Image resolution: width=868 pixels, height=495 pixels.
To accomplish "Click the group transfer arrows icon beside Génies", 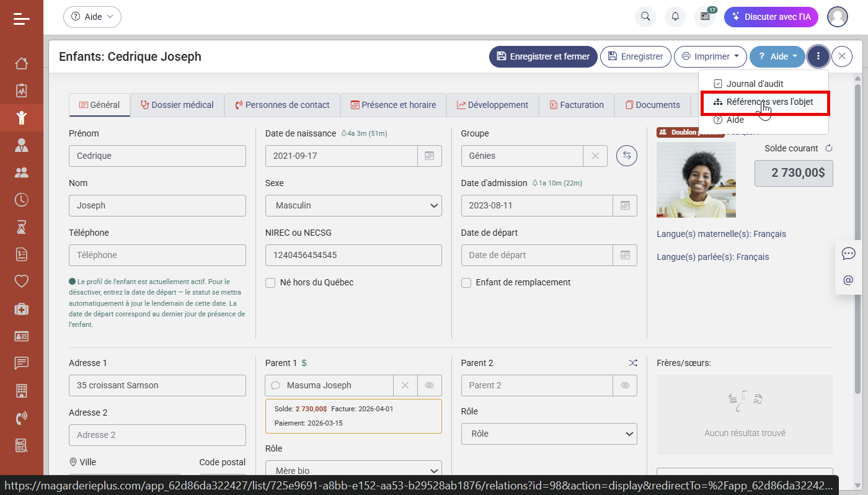I will 626,156.
